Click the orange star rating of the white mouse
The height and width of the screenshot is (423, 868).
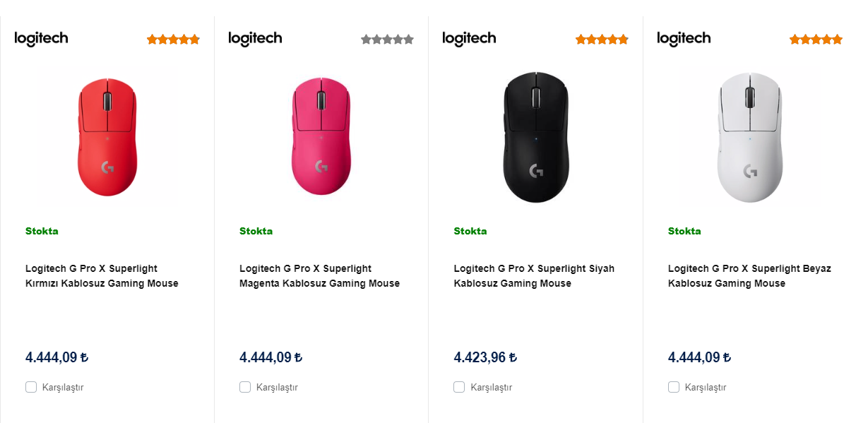[816, 40]
